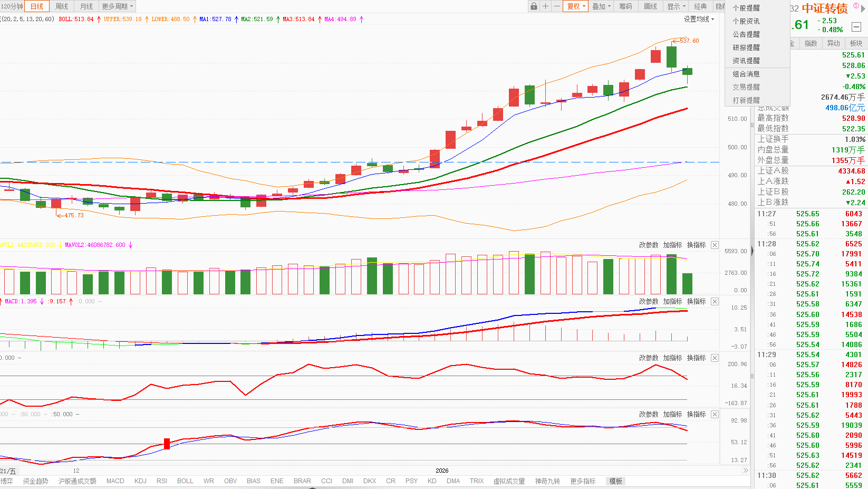Open the 板块 tab in the quote panel
Image resolution: width=868 pixels, height=489 pixels.
[x=856, y=43]
